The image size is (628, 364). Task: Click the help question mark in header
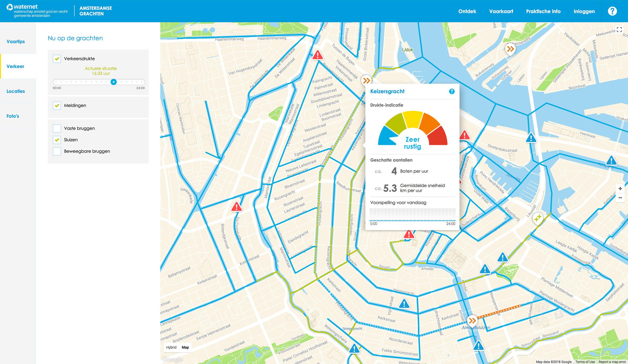[612, 11]
